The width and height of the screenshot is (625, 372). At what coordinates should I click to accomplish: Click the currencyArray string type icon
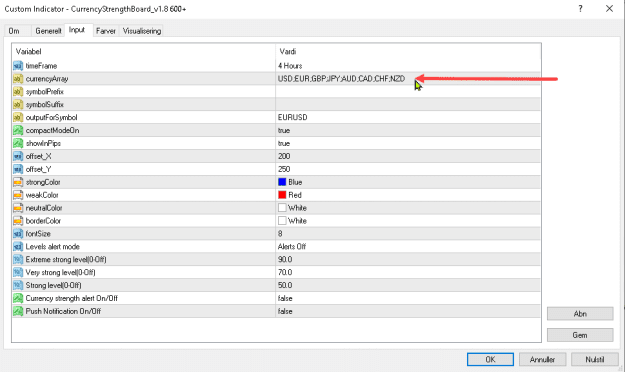18,79
